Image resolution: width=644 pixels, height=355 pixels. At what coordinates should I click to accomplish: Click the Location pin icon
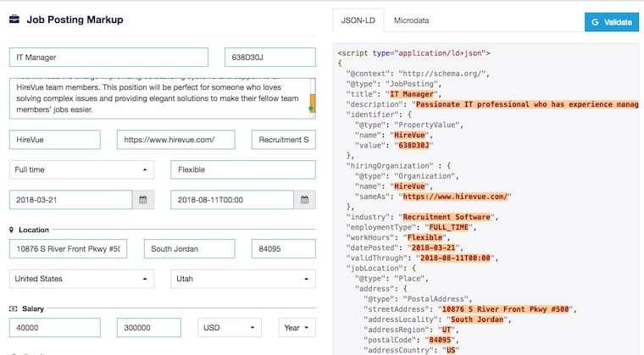[x=12, y=230]
